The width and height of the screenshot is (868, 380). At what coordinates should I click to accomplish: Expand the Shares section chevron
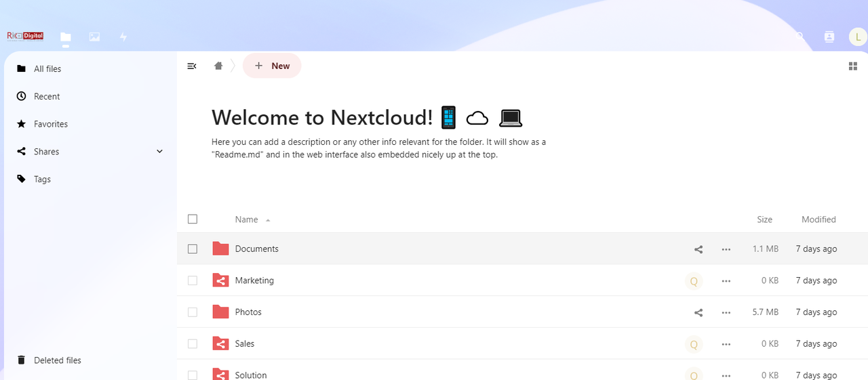click(160, 152)
